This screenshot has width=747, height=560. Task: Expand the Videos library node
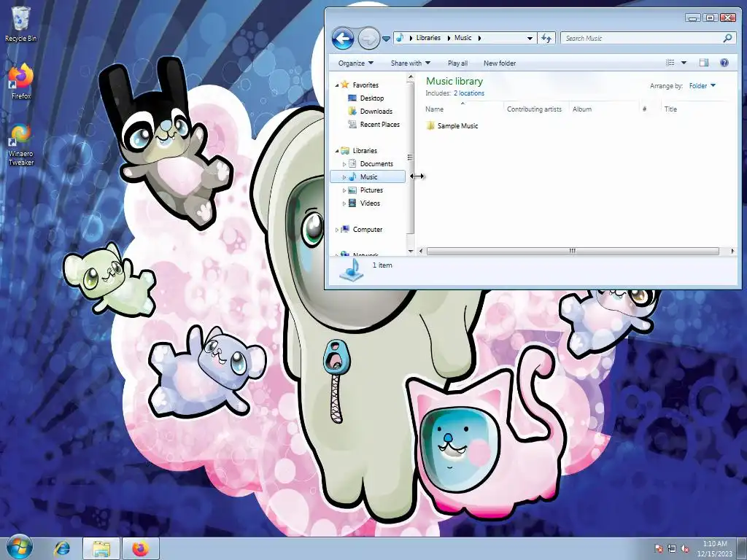tap(344, 203)
